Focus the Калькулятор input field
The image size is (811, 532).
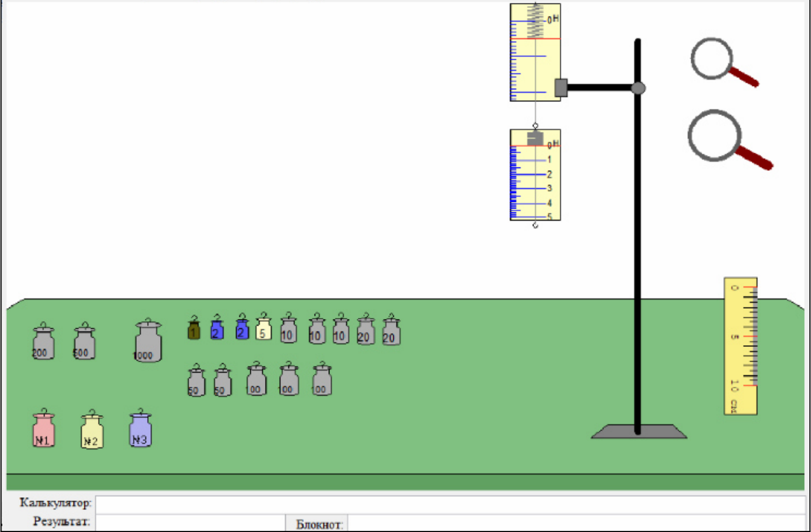[450, 504]
